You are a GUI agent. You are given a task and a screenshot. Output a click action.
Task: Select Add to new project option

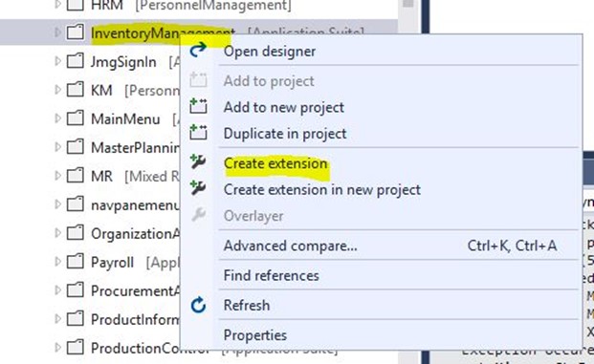click(284, 107)
